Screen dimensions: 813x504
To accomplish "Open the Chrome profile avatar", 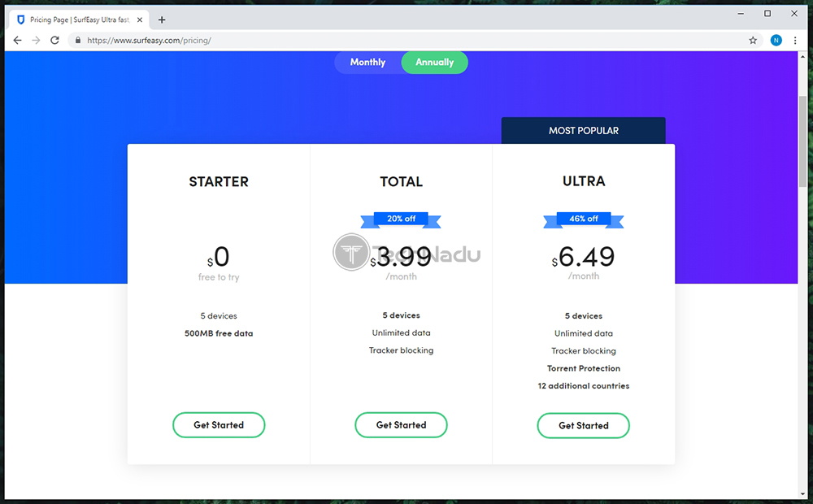I will tap(776, 41).
